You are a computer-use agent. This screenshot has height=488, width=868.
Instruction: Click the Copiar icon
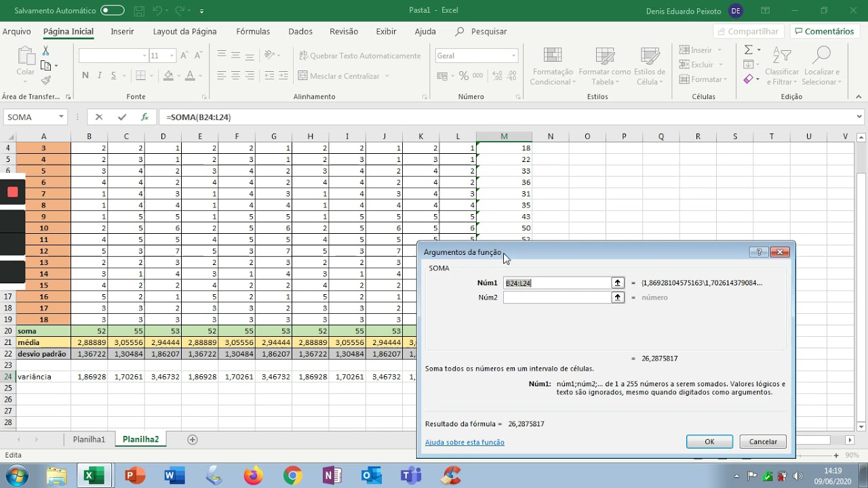[x=46, y=66]
